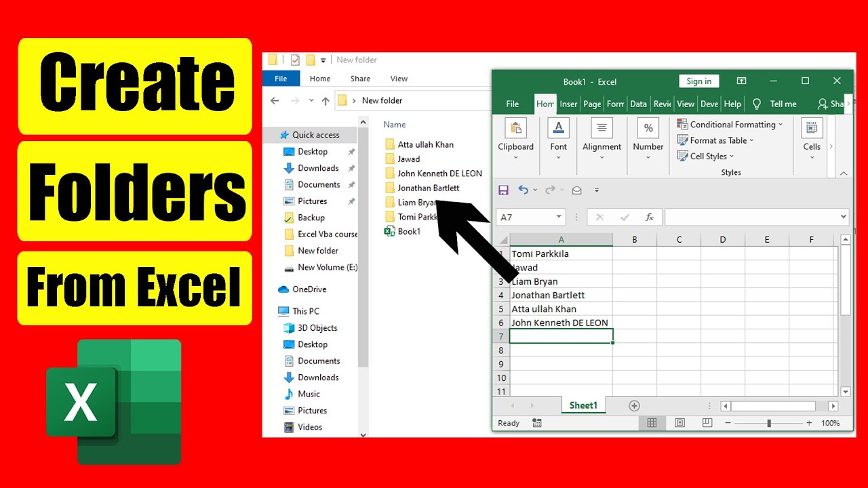Open Excel Vba course in the navigation pane
The height and width of the screenshot is (488, 868).
320,235
